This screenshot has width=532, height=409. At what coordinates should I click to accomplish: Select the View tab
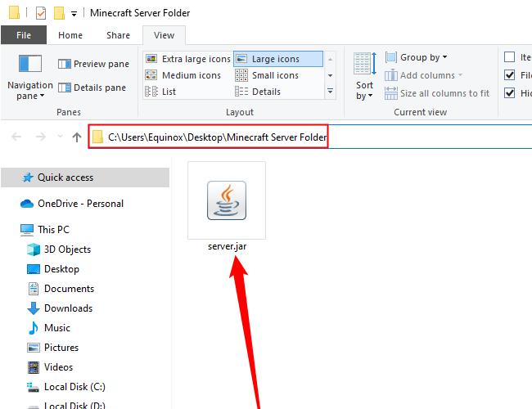tap(165, 35)
